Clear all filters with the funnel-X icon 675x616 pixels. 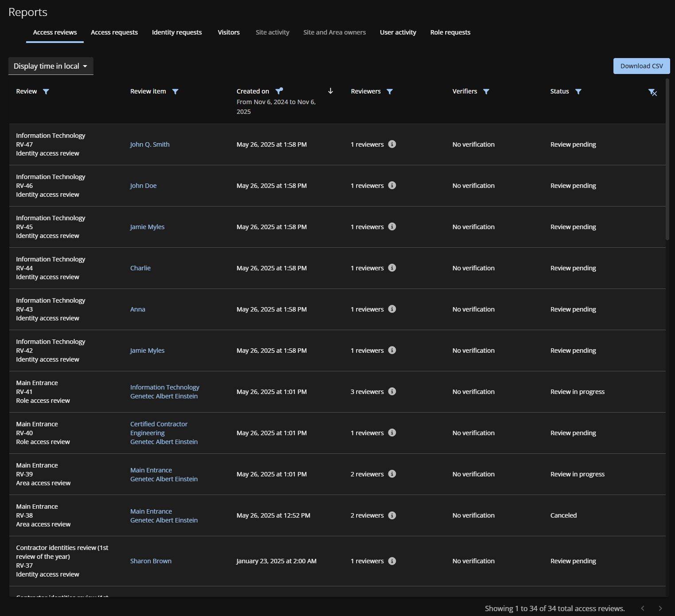click(652, 92)
